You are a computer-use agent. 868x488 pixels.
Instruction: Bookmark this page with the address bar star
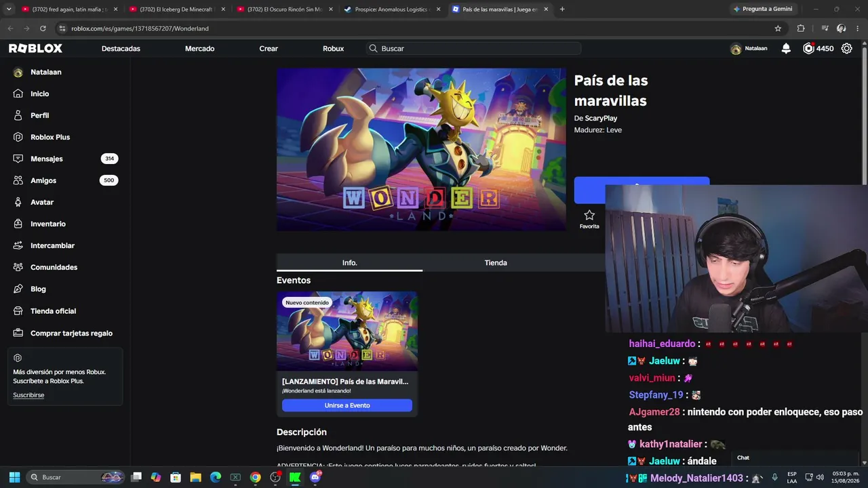(x=778, y=28)
